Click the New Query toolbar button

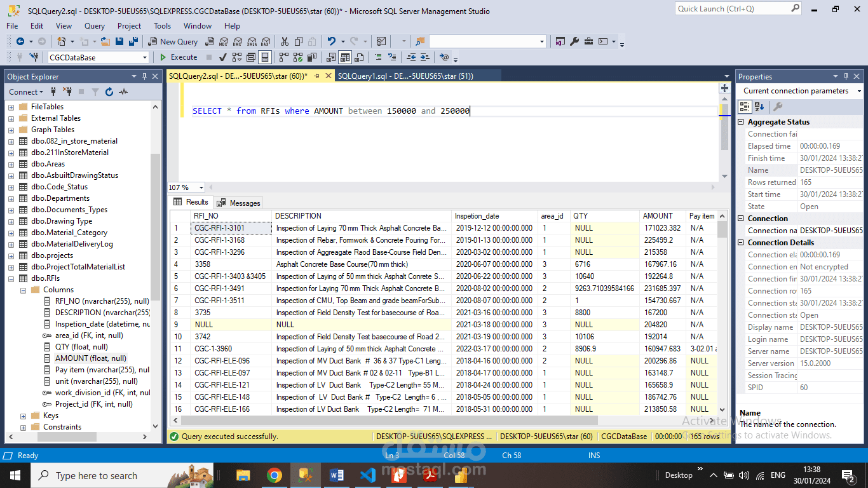pos(173,41)
